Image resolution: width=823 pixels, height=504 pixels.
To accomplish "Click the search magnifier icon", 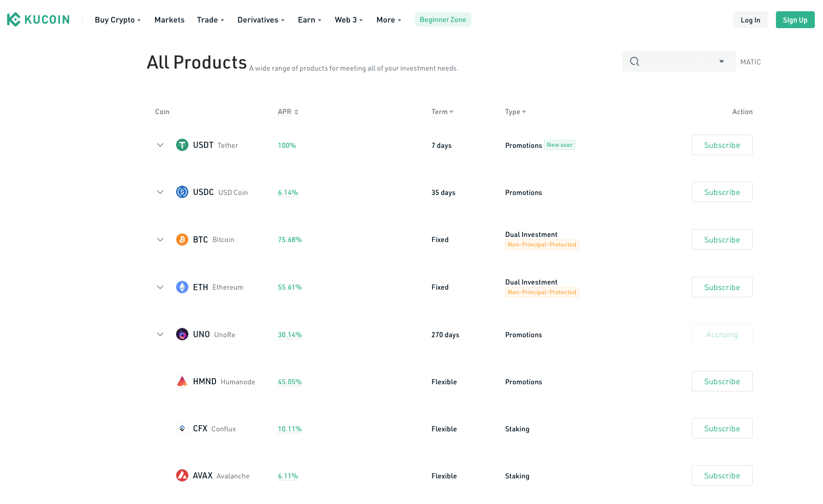I will 635,61.
